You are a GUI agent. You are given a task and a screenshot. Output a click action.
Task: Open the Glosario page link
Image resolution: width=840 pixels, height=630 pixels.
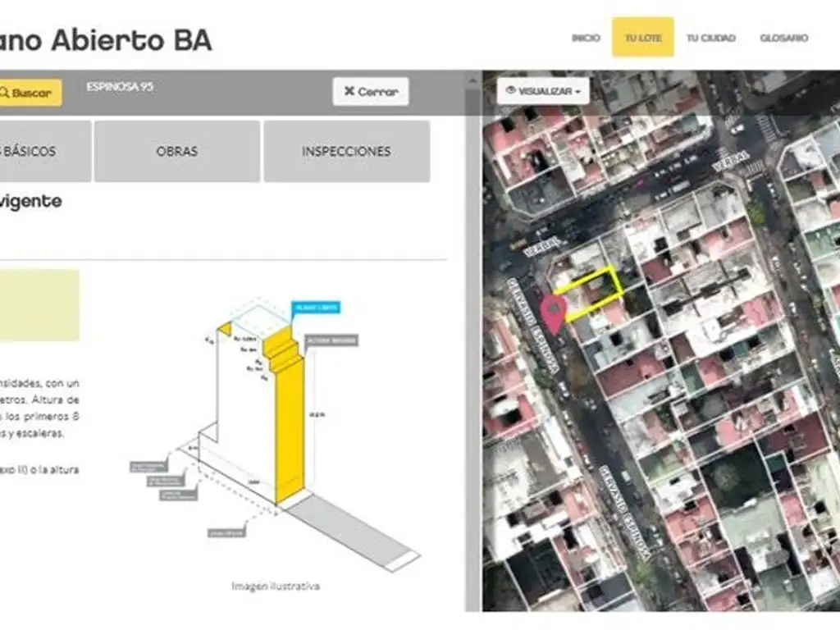783,38
